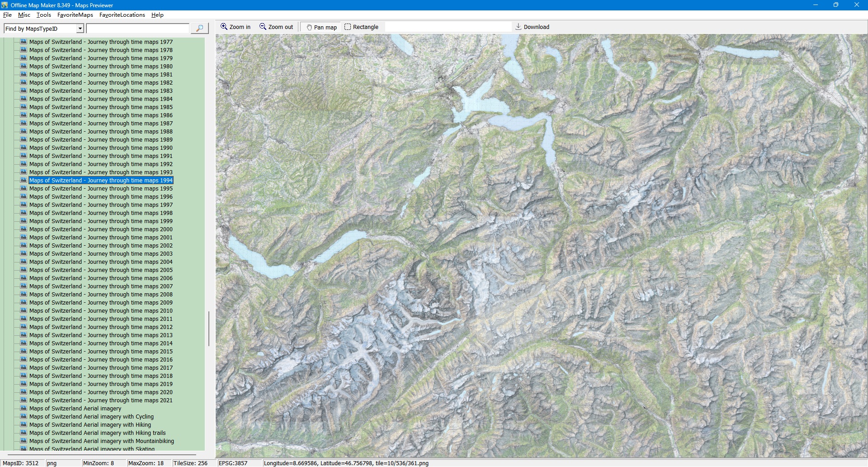Viewport: 868px width, 467px height.
Task: Open the FavoriteLocations menu
Action: tap(122, 15)
